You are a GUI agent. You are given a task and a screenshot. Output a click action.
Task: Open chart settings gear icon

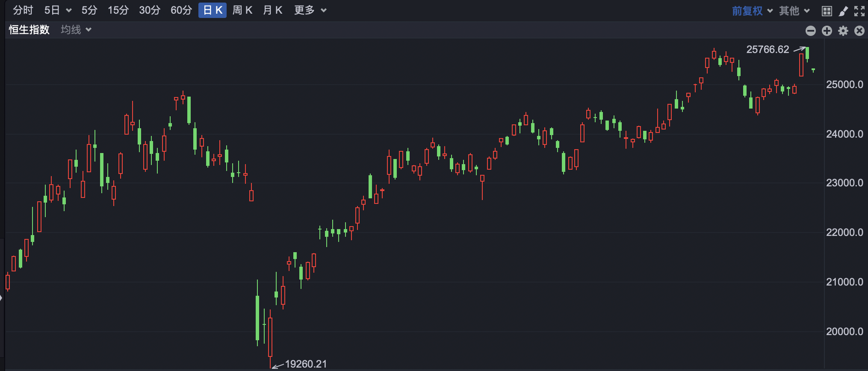[x=843, y=31]
